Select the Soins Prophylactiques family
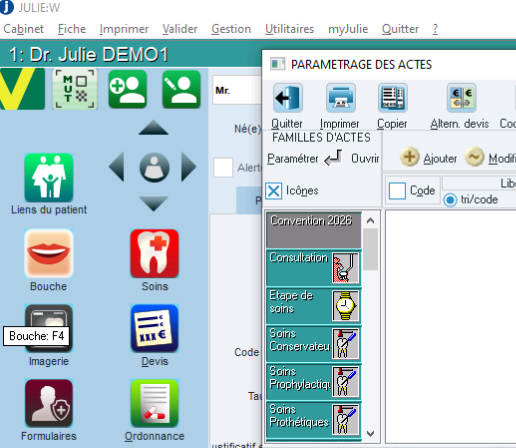This screenshot has height=448, width=516. tap(314, 382)
